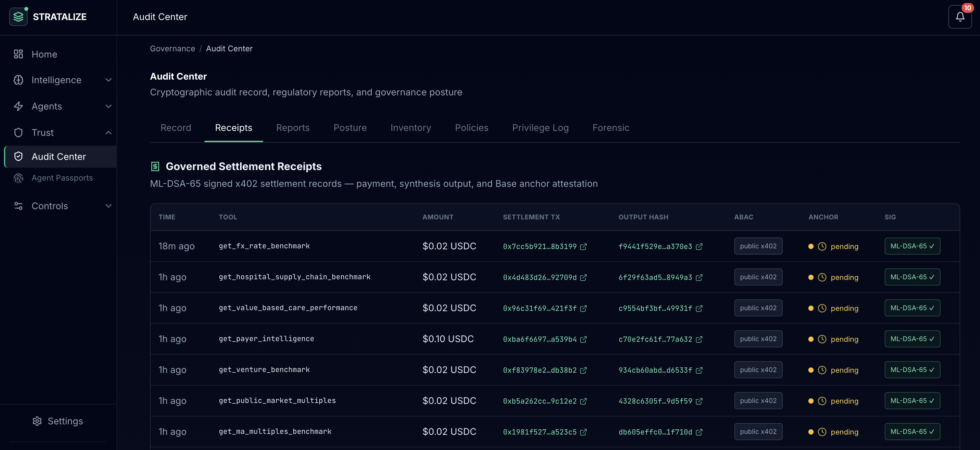Click the Stratalize logo icon
980x450 pixels.
18,17
